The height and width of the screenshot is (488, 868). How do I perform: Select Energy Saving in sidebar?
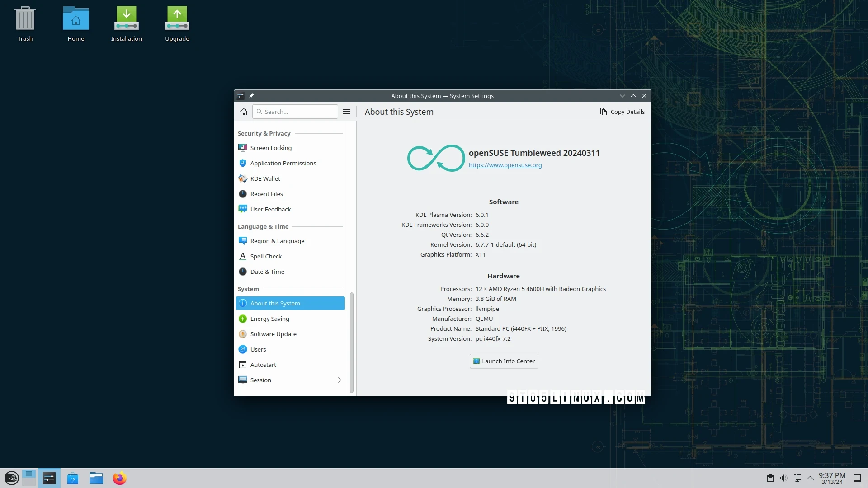[x=269, y=319]
